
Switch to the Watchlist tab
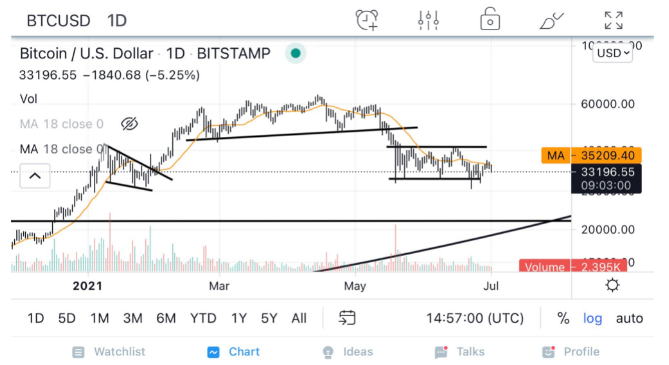click(108, 352)
